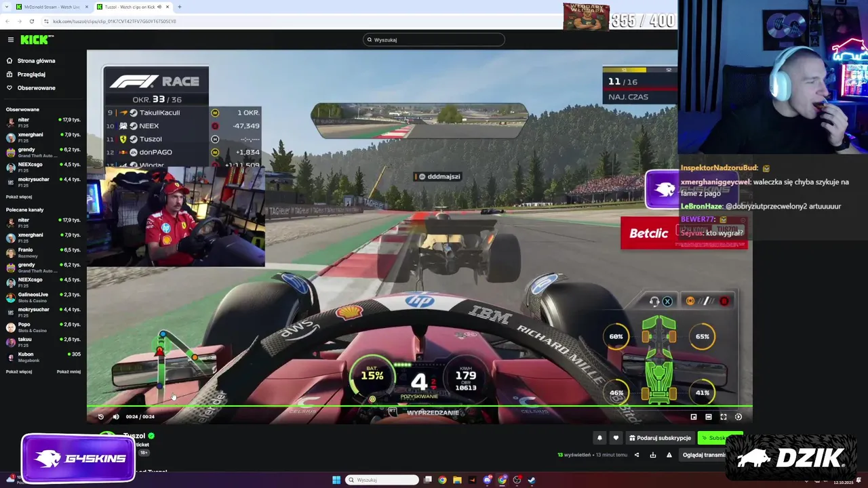Open takuu channel in recommended list
Viewport: 868px width, 488px height.
coord(43,342)
